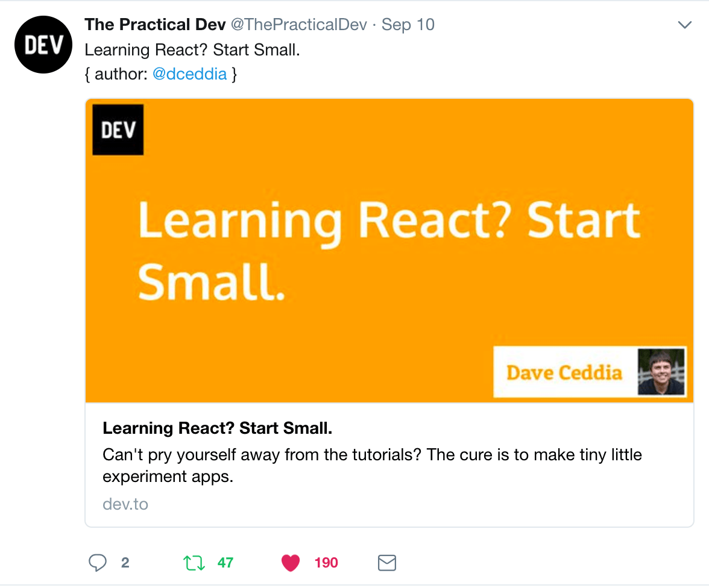Open the orange card title image
709x588 pixels.
(389, 251)
